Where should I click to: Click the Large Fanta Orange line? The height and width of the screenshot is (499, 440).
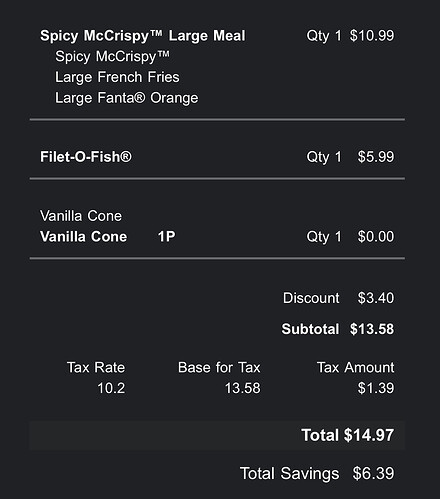pyautogui.click(x=126, y=98)
